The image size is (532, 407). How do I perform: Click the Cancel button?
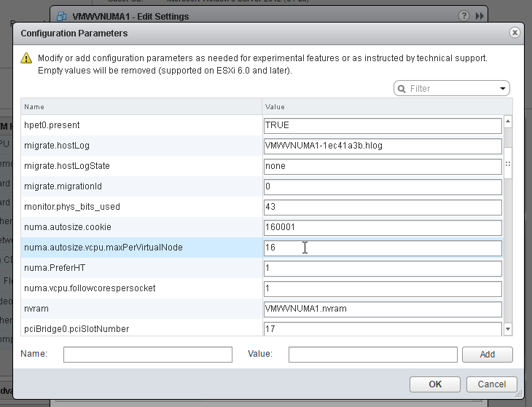492,384
